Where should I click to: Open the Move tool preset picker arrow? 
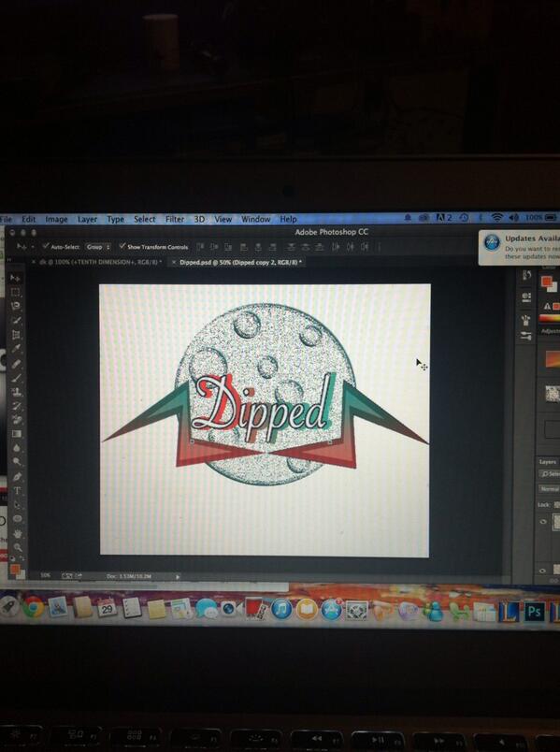33,247
